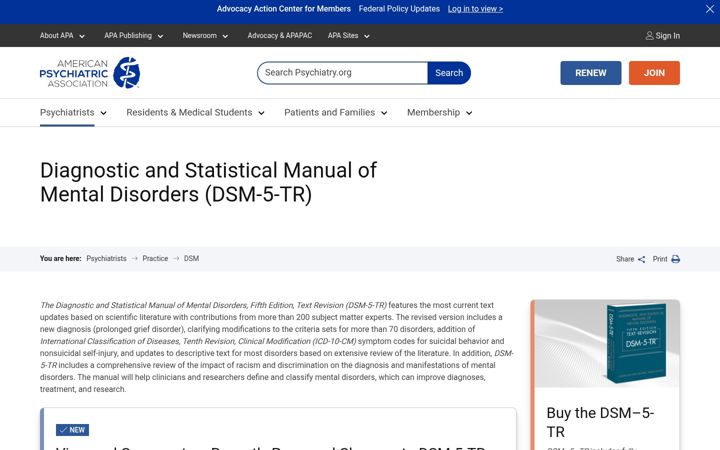720x450 pixels.
Task: Click the DSM breadcrumb link
Action: (x=191, y=259)
